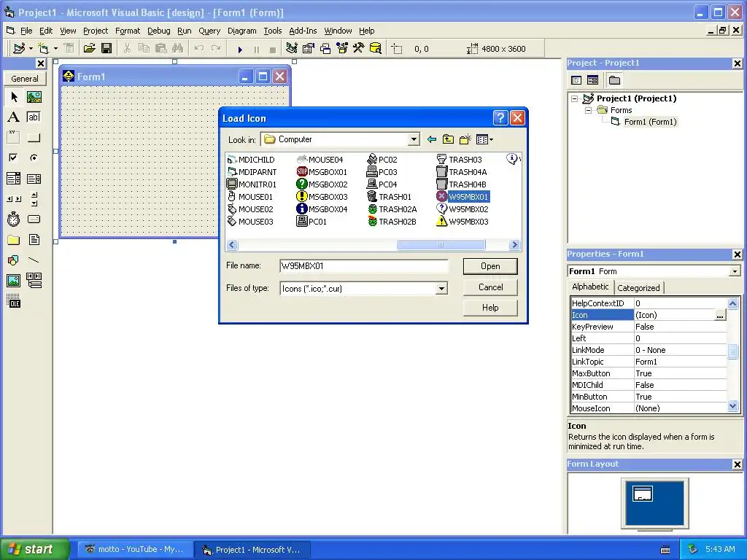Click View Object icon in Project panel

tap(592, 80)
